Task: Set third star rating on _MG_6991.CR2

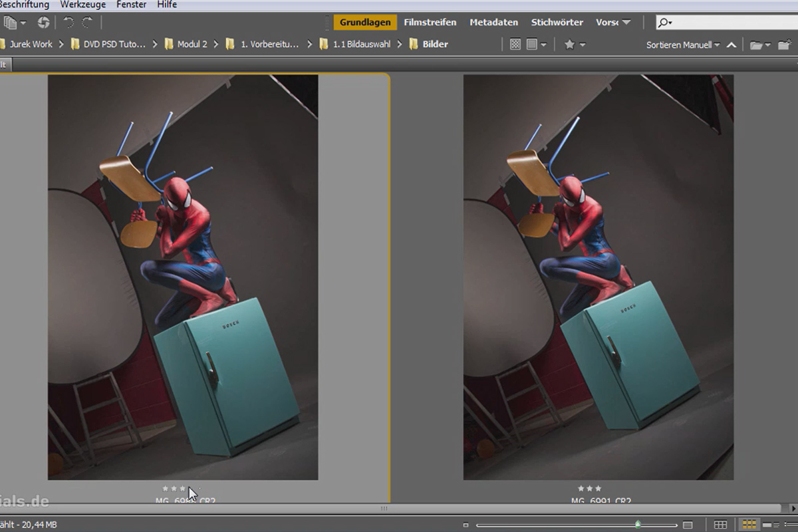Action: (x=598, y=489)
